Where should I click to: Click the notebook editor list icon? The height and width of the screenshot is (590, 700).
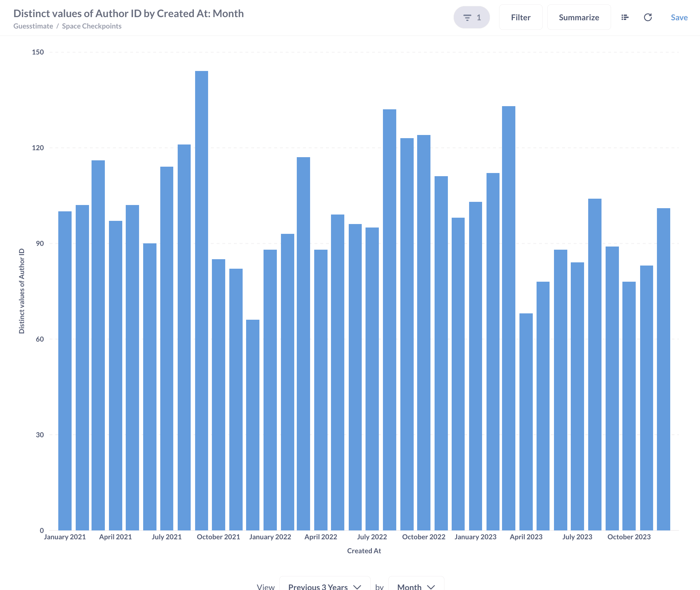click(x=625, y=17)
